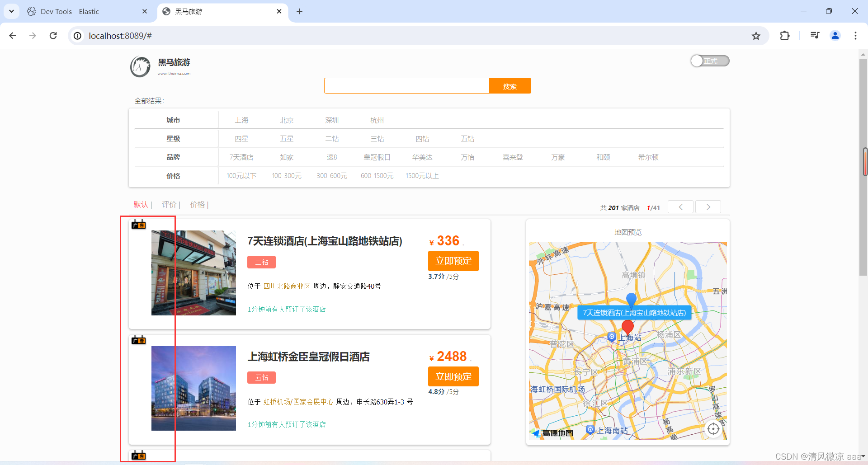Sort results by 评价
Screen dimensions: 868x465
pyautogui.click(x=169, y=205)
